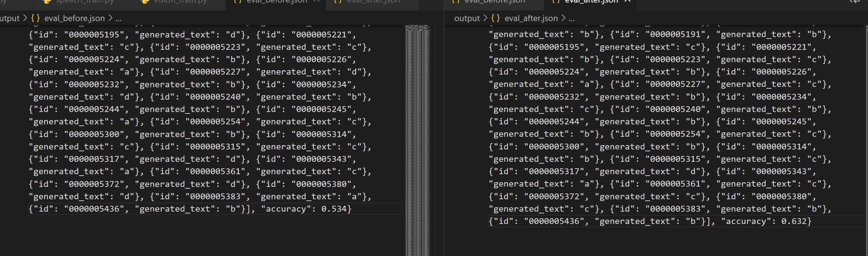Open the ellipsis breadcrumb in right editor
Viewport: 868px width, 256px height.
(572, 18)
